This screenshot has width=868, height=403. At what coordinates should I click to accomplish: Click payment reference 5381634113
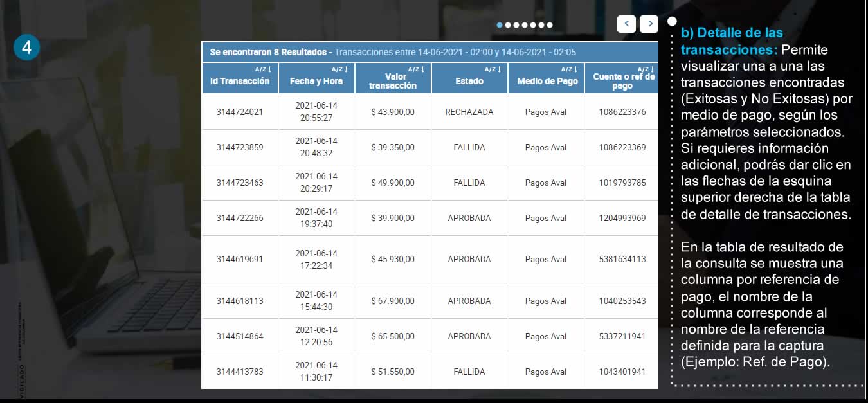(622, 259)
